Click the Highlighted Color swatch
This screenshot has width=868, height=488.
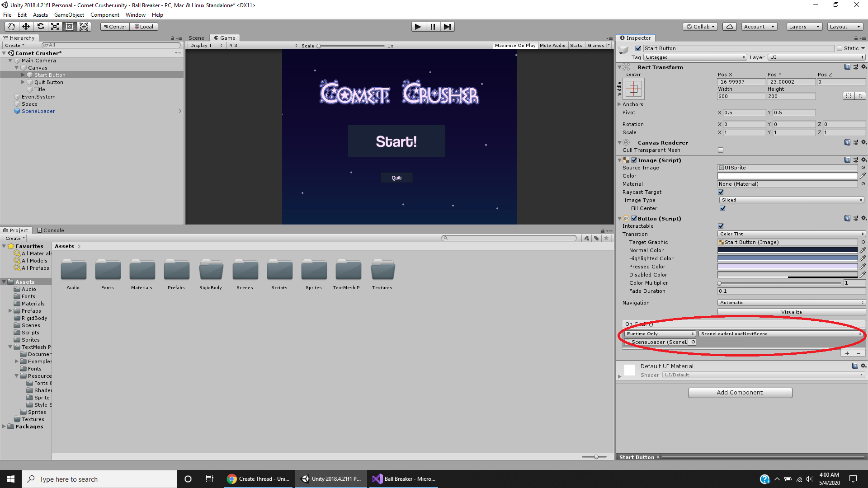787,258
